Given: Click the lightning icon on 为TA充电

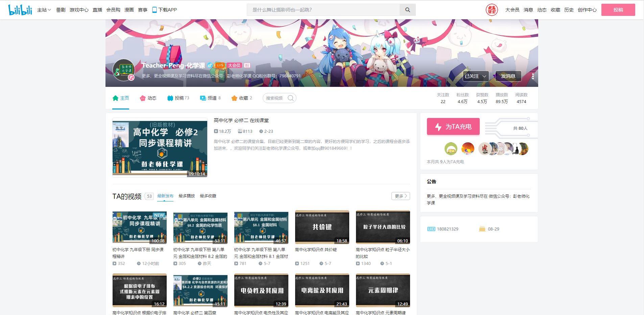Looking at the screenshot, I should (438, 127).
